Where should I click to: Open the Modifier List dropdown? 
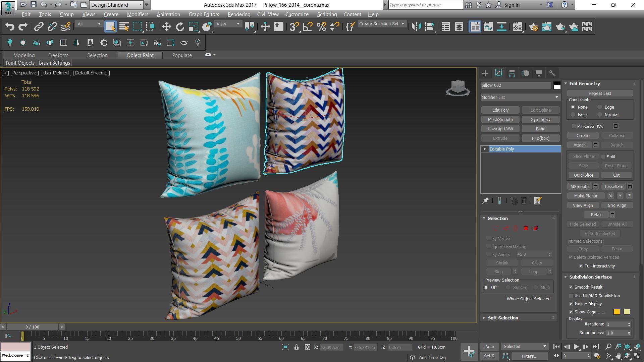point(520,97)
